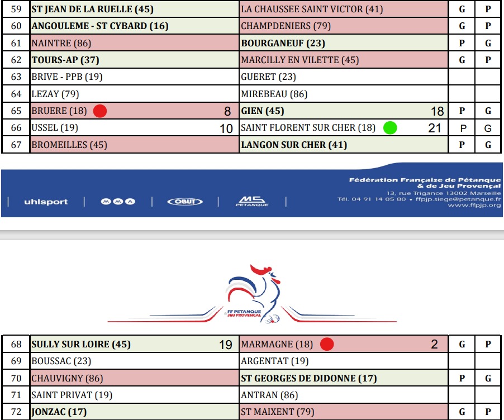Click the G result in row 72
504x420 pixels.
pos(462,412)
